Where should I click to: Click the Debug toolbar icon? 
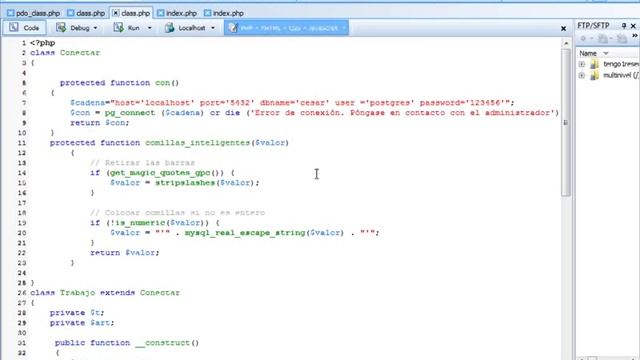click(x=61, y=28)
